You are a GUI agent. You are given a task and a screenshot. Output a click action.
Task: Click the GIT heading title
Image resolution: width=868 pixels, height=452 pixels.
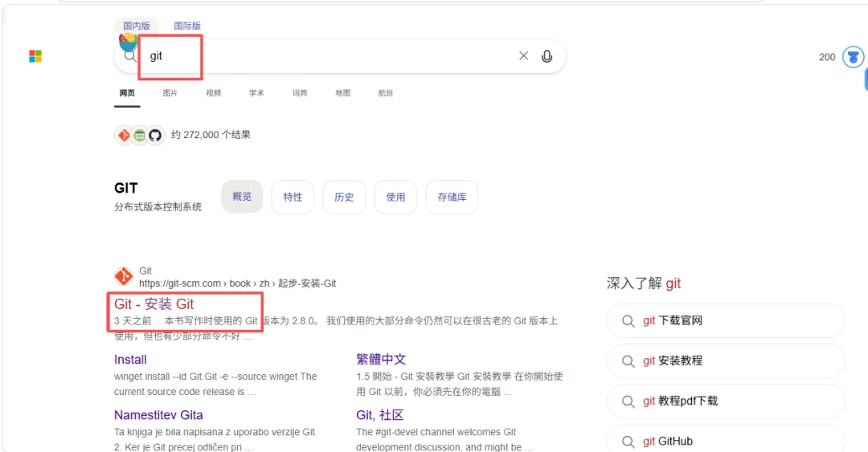pos(125,188)
